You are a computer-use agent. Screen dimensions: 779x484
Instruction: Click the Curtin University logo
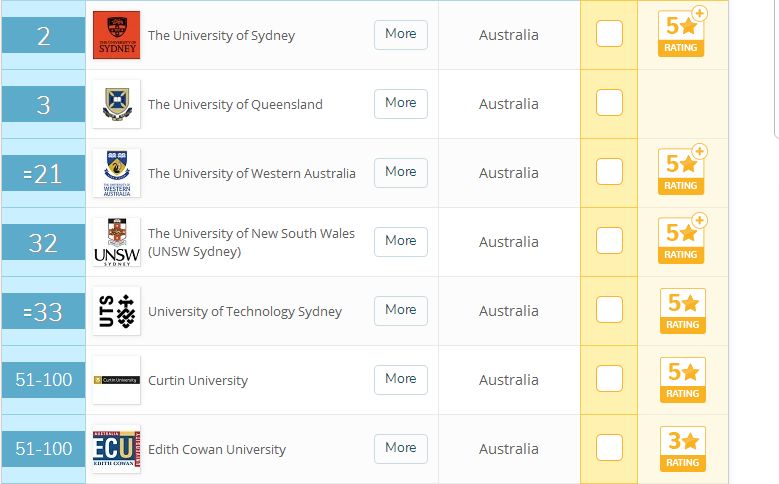click(x=117, y=380)
